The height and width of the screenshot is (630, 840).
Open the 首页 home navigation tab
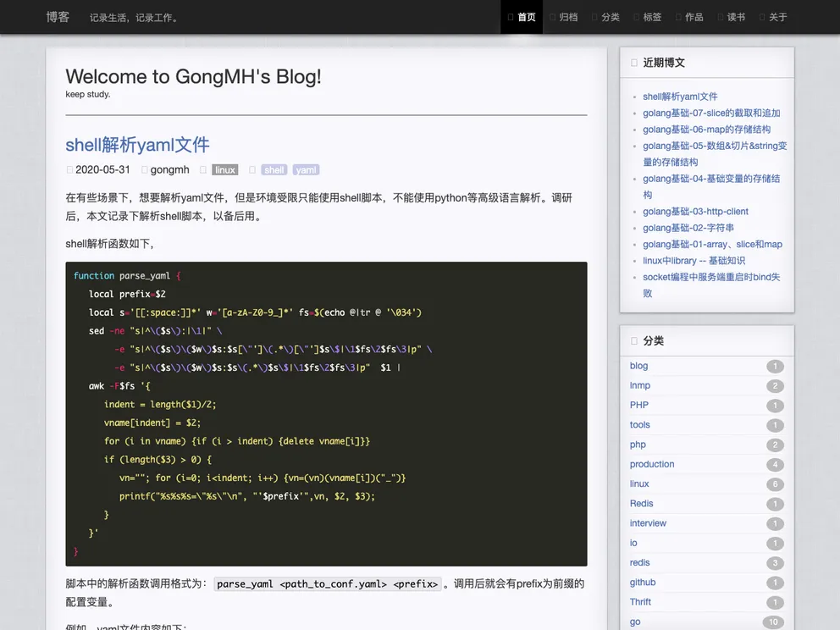coord(522,17)
